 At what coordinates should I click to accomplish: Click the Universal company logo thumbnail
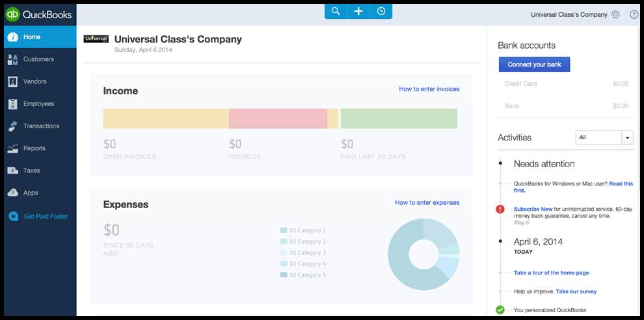tap(96, 39)
